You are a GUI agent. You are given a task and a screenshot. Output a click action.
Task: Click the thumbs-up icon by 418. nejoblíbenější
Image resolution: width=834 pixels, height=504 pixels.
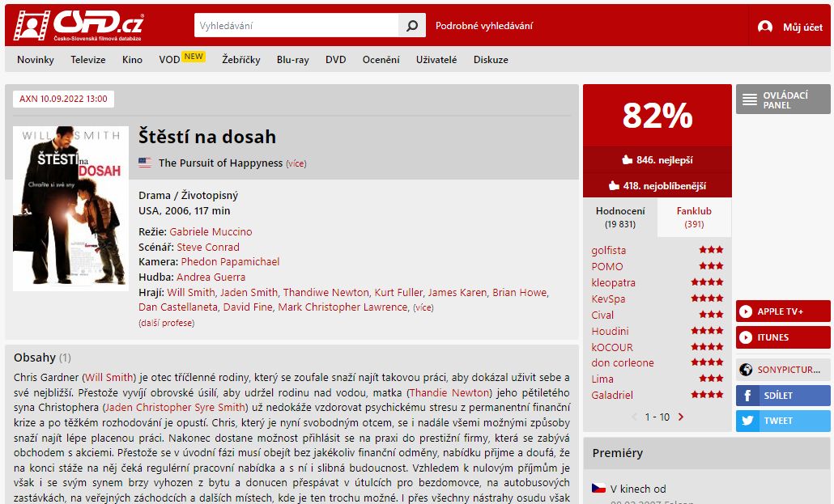click(x=614, y=185)
